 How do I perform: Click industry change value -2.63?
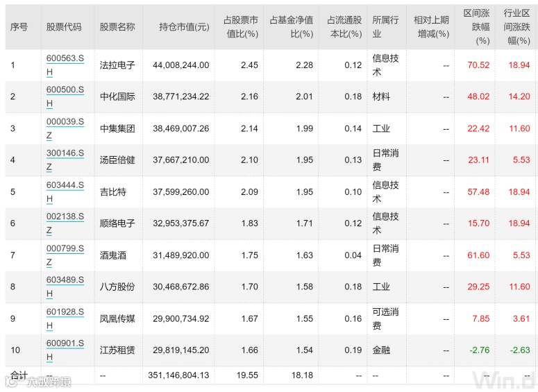pos(520,350)
